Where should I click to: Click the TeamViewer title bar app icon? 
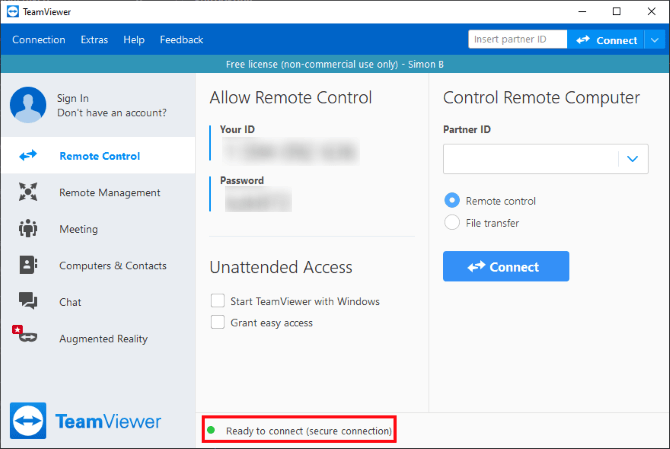tap(13, 12)
